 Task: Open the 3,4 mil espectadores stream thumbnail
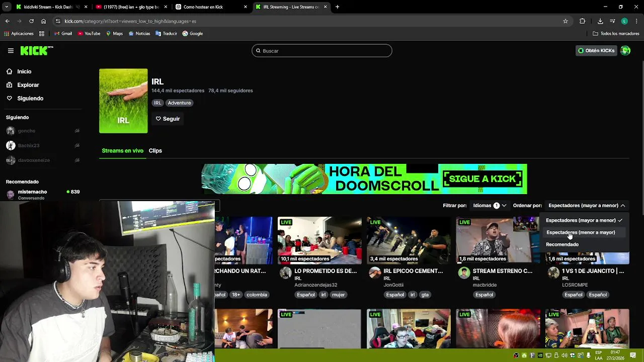coord(409,240)
